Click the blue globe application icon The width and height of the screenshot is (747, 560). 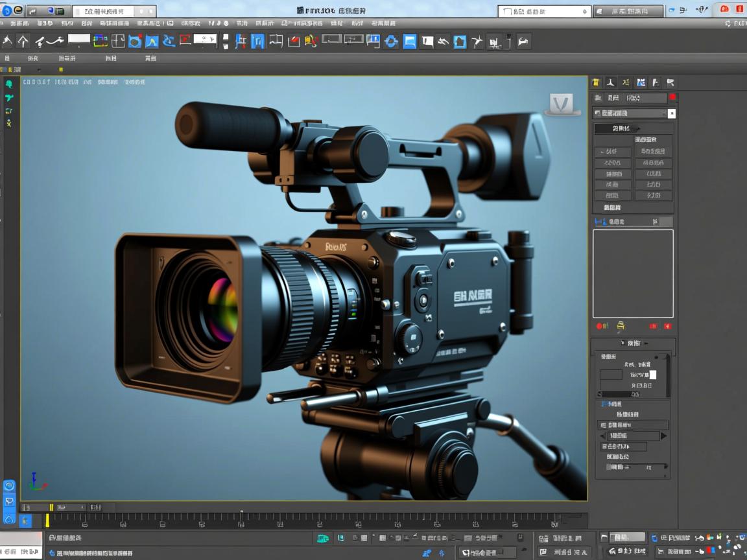point(7,10)
